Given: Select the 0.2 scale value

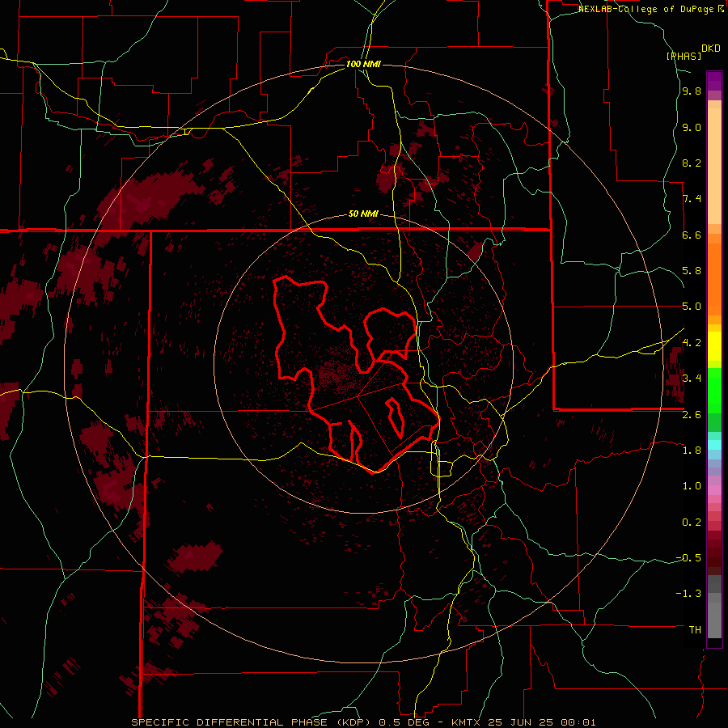Looking at the screenshot, I should (x=692, y=523).
